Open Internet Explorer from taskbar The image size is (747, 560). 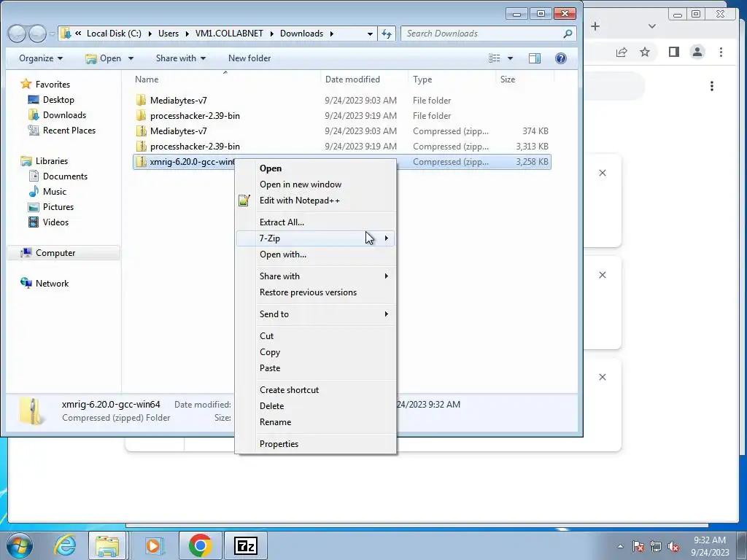tap(65, 545)
